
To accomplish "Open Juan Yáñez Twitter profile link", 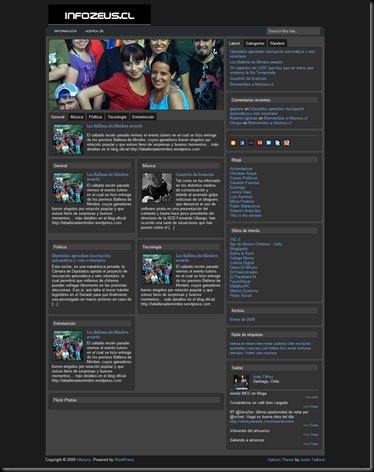I will (x=263, y=377).
